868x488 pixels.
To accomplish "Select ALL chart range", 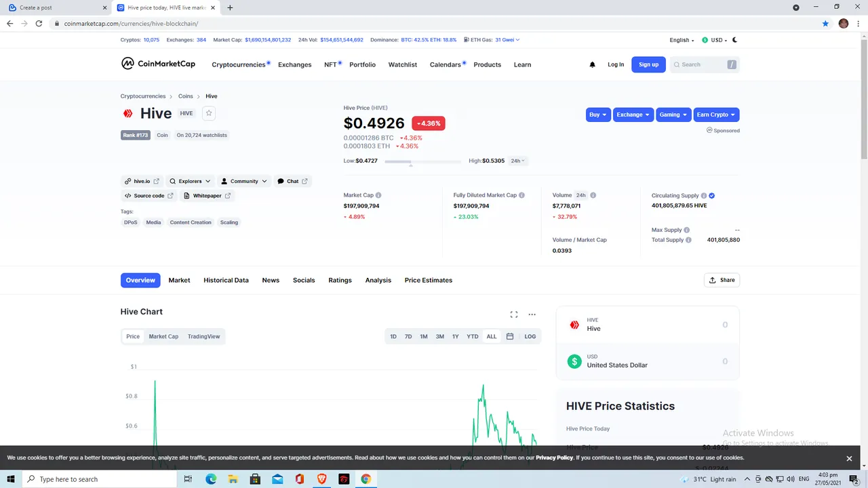I will click(x=492, y=336).
